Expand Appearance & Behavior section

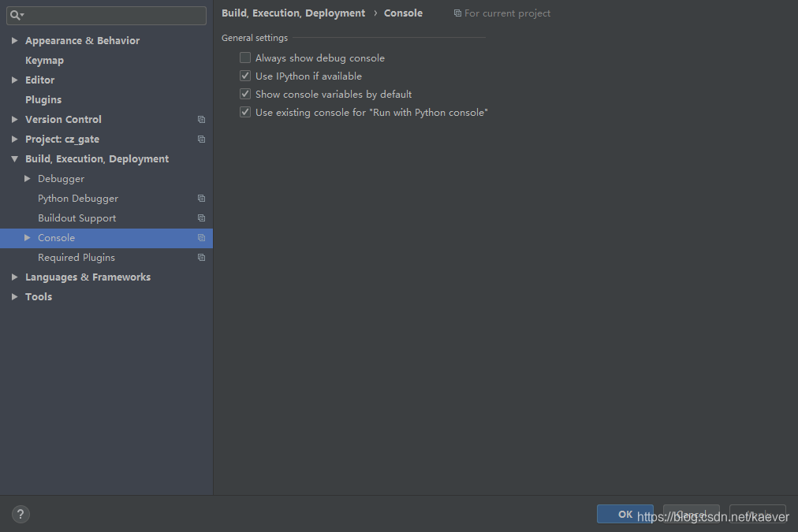tap(15, 41)
